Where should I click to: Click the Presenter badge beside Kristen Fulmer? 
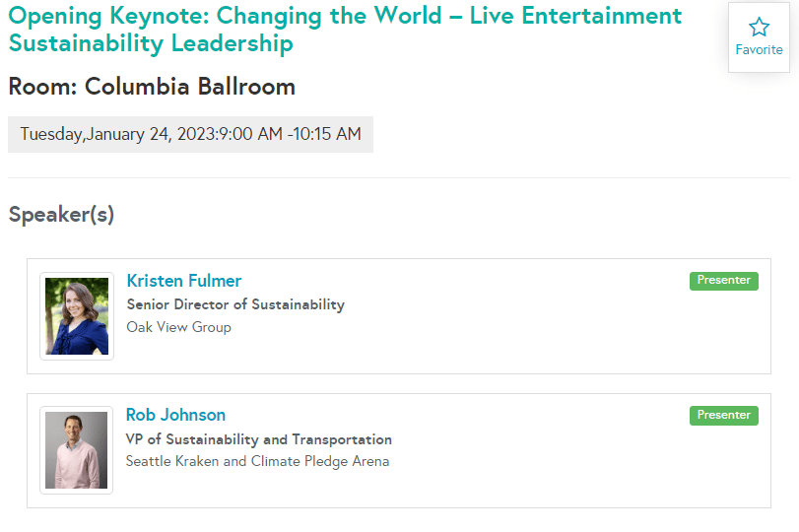723,281
